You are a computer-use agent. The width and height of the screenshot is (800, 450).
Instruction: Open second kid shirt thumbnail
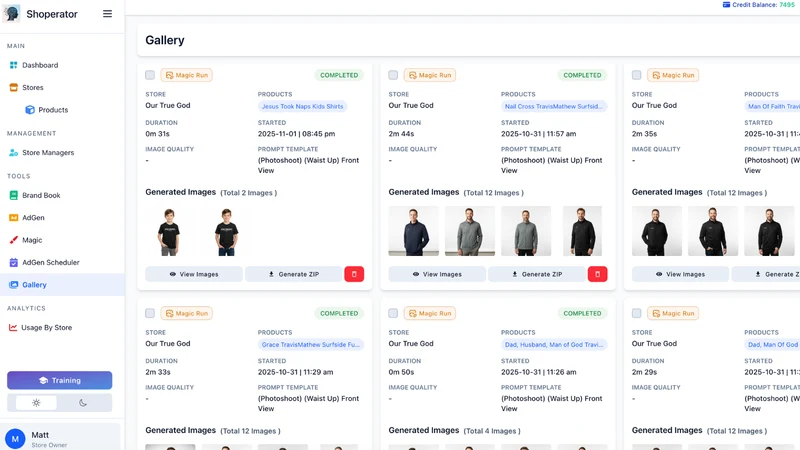coord(227,231)
